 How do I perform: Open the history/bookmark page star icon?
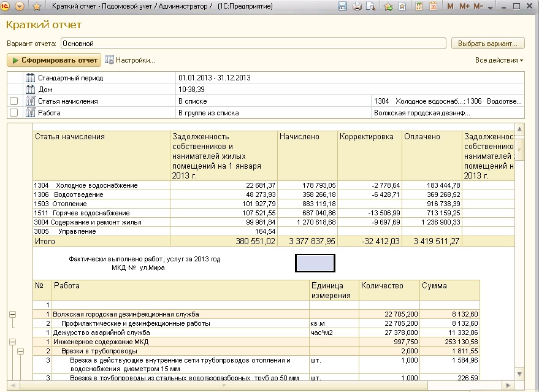pyautogui.click(x=402, y=6)
